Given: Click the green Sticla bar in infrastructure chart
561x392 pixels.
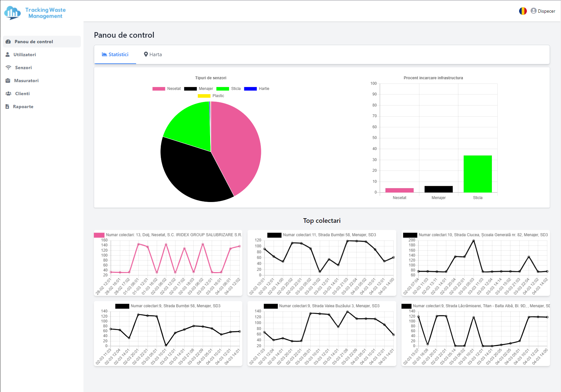Looking at the screenshot, I should point(478,174).
